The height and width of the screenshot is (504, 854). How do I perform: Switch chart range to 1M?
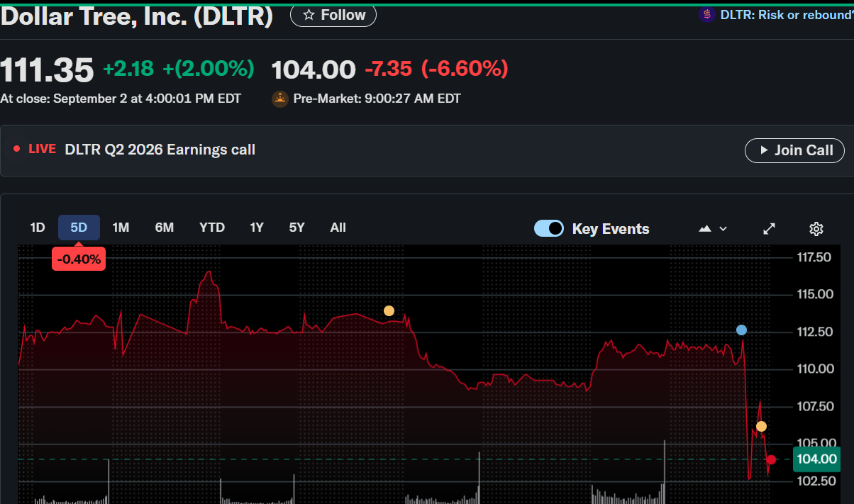tap(121, 228)
